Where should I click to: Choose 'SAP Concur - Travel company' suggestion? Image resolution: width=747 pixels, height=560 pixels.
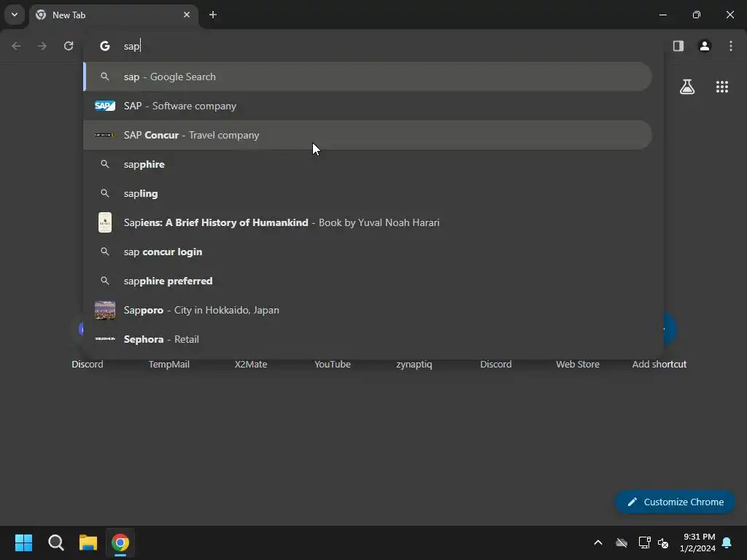[368, 135]
